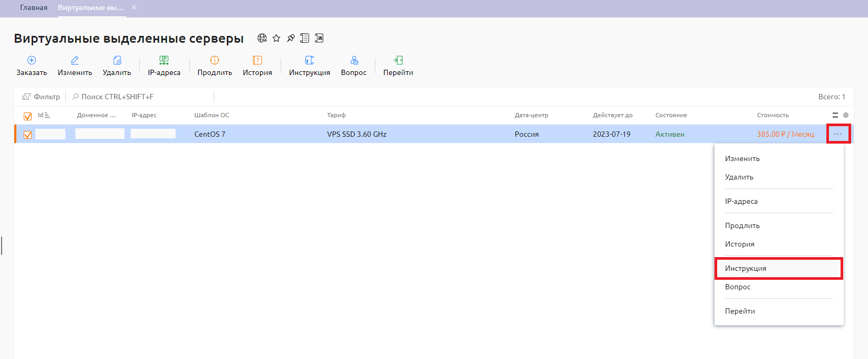
Task: Open IP-адреса from the toolbar
Action: [164, 65]
